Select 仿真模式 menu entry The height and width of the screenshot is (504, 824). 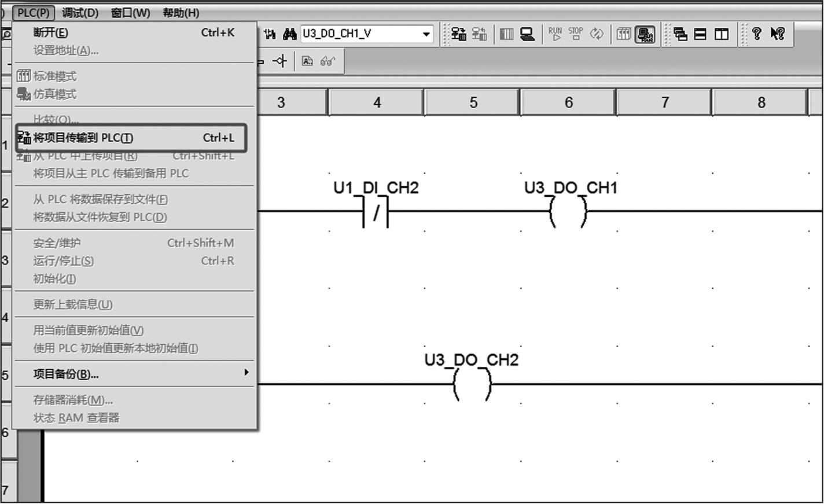click(134, 94)
